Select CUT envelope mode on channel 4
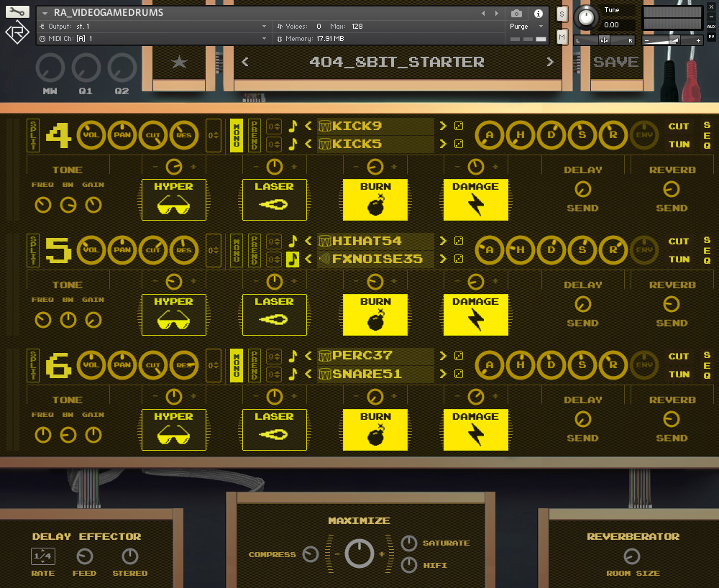Image resolution: width=719 pixels, height=588 pixels. (x=679, y=126)
